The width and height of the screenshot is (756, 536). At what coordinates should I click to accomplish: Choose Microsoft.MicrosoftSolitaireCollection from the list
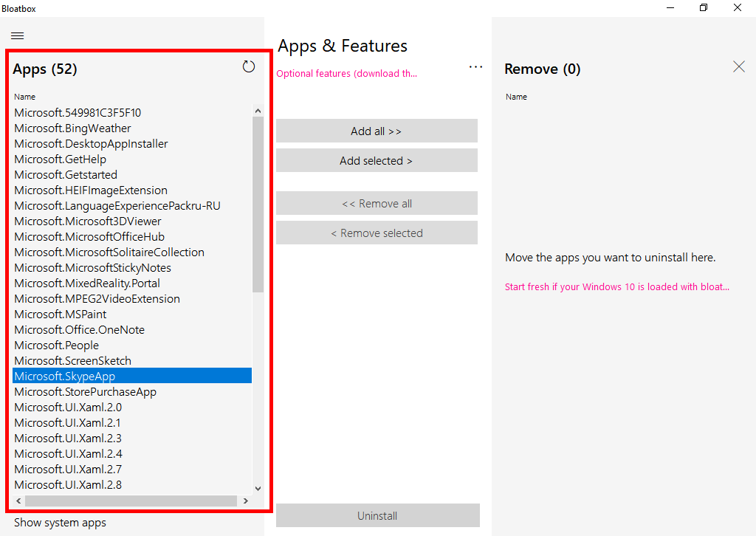(109, 252)
